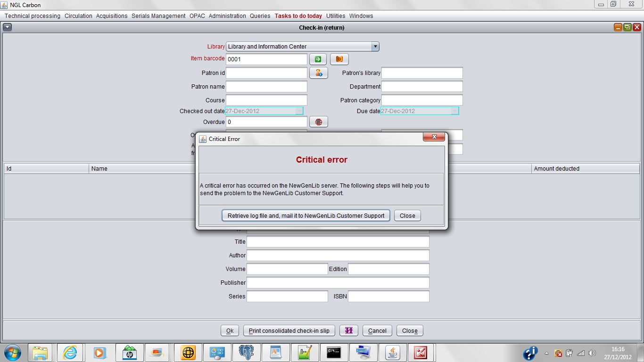Click Retrieve log file and mail button
Image resolution: width=644 pixels, height=362 pixels.
306,215
